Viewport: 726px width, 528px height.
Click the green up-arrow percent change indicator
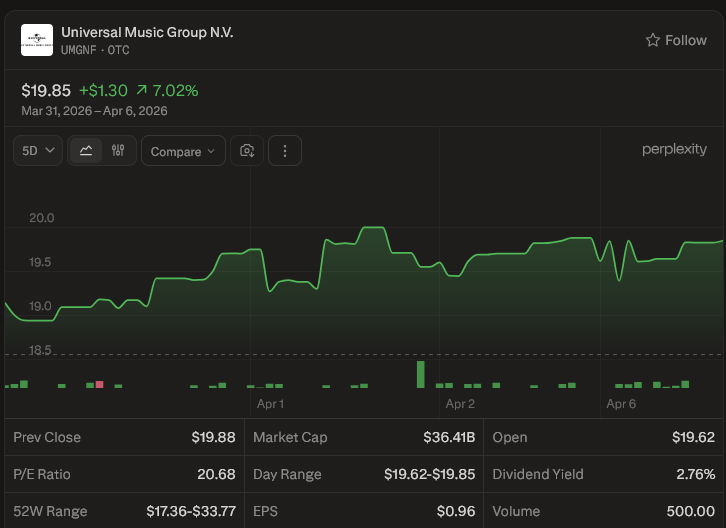(x=141, y=91)
